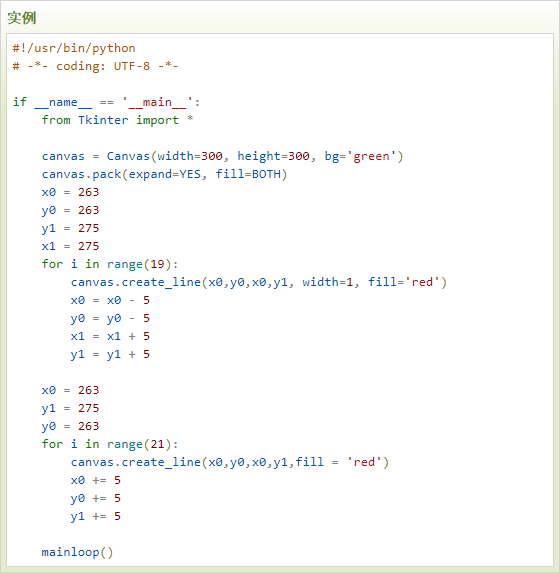560x573 pixels.
Task: Click the first x0 = 263 line
Action: point(70,192)
